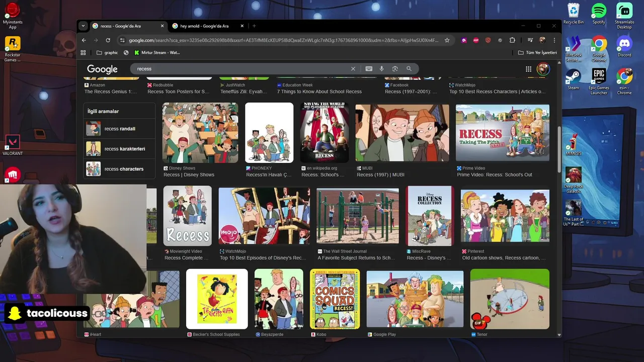Open the Google Play image result
Viewport: 644px width, 362px height.
click(415, 299)
